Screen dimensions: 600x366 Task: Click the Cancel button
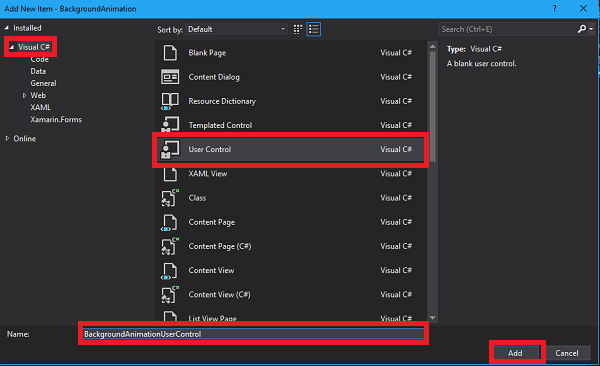[567, 353]
